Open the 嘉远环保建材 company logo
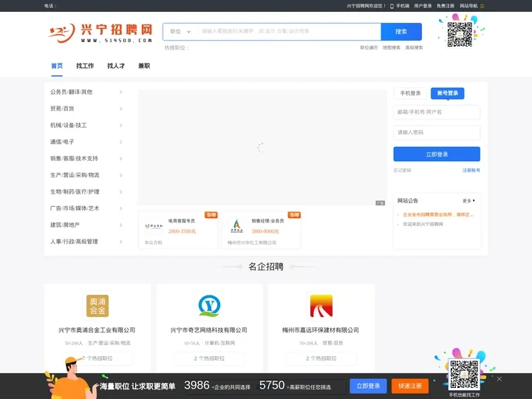532x399 pixels. tap(321, 306)
